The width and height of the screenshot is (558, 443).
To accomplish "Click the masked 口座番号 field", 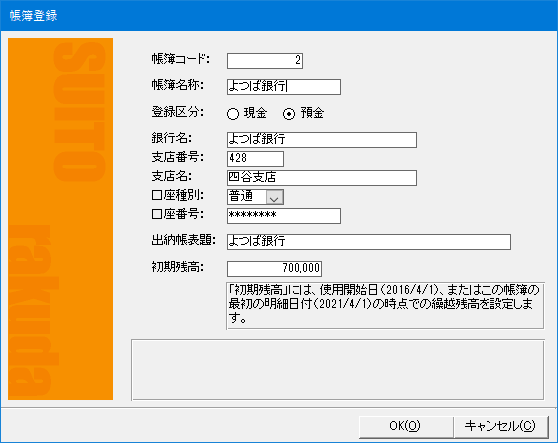I will coord(284,216).
